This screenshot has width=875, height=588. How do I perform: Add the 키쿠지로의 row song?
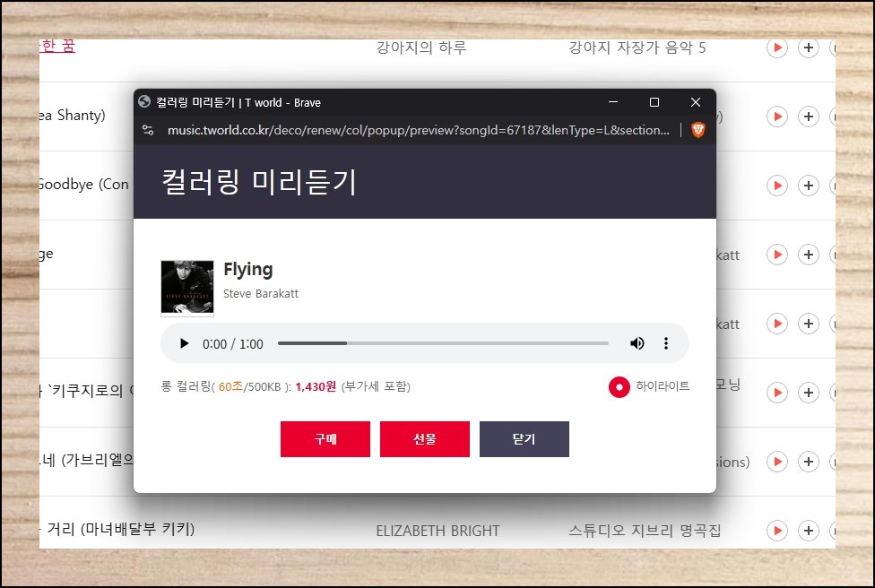pyautogui.click(x=808, y=393)
